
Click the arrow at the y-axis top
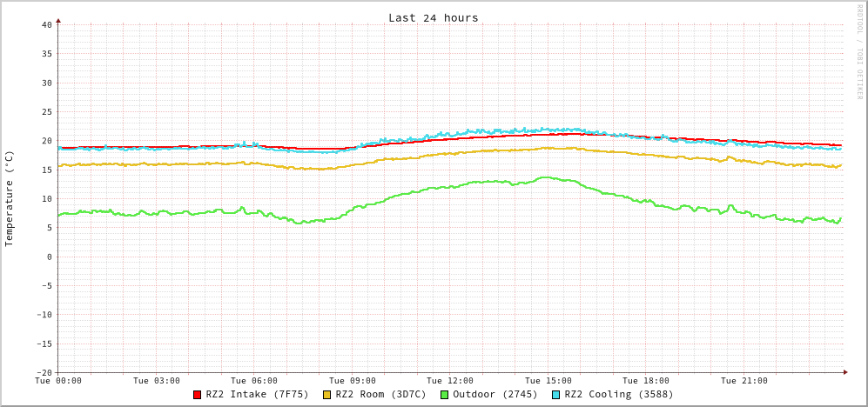click(58, 19)
